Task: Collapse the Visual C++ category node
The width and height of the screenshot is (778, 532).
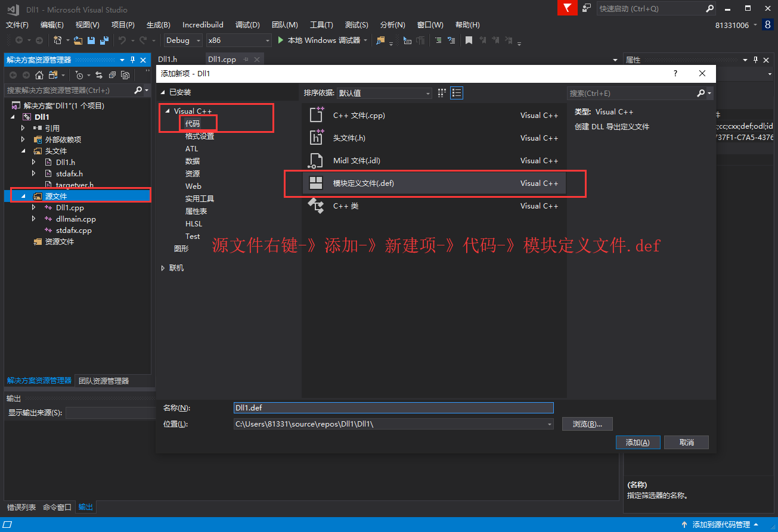Action: pyautogui.click(x=168, y=111)
